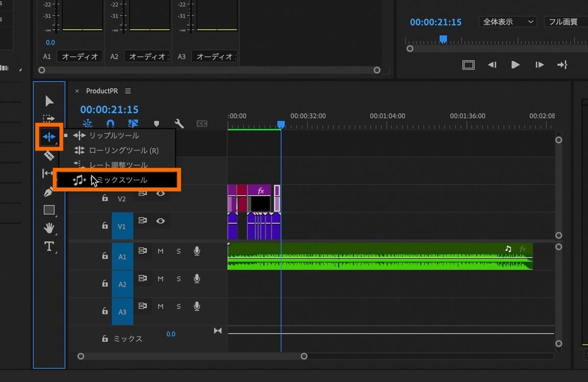Select the Selection arrow tool

(49, 101)
